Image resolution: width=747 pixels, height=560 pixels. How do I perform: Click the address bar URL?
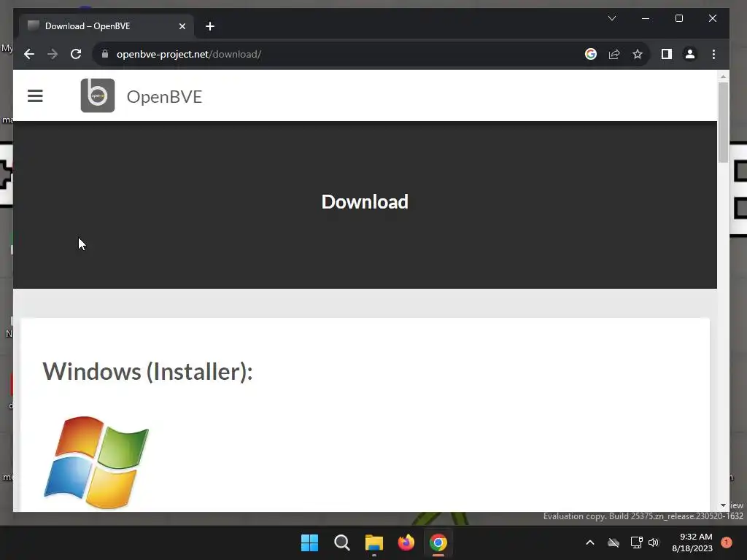click(x=189, y=54)
